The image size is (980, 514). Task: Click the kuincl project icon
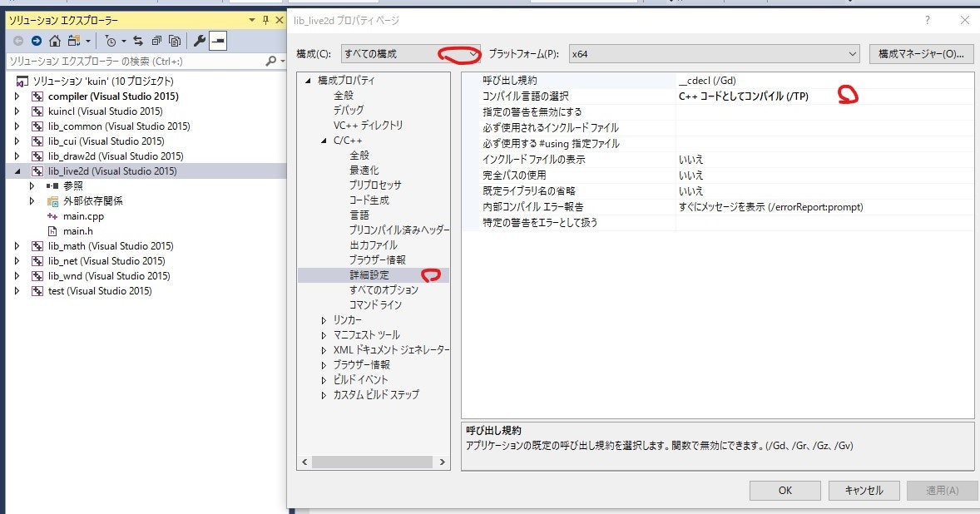(x=37, y=111)
